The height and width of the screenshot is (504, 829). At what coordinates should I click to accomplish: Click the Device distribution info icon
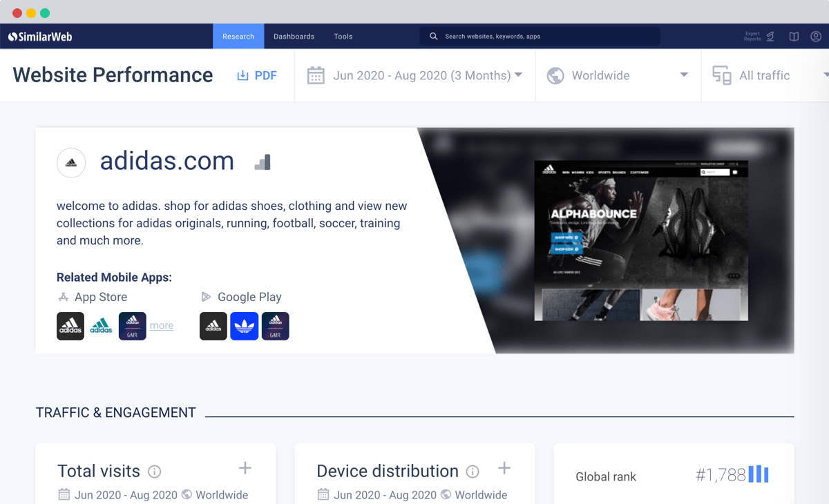[473, 472]
